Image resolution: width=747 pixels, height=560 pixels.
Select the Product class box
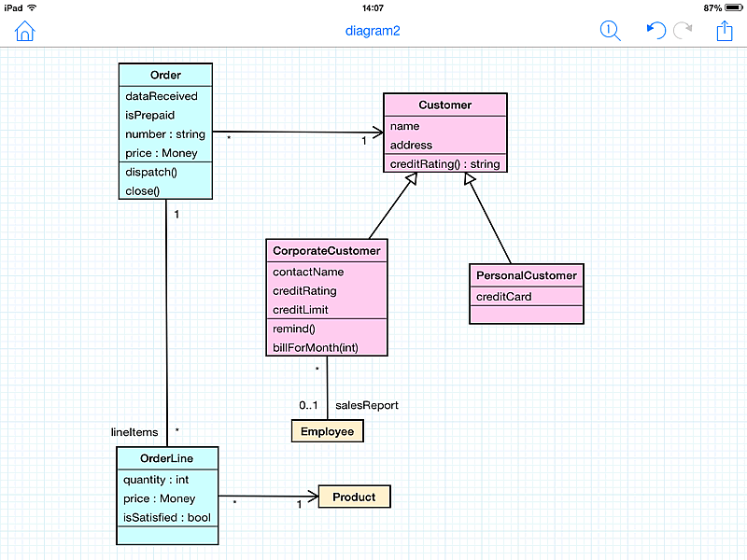[x=354, y=497]
